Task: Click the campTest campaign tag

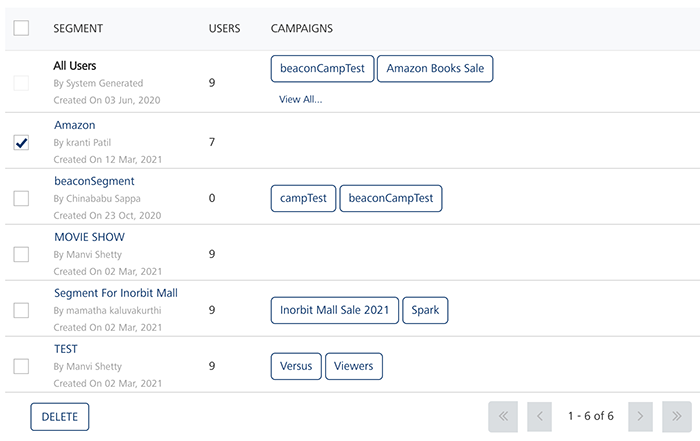Action: pyautogui.click(x=302, y=198)
